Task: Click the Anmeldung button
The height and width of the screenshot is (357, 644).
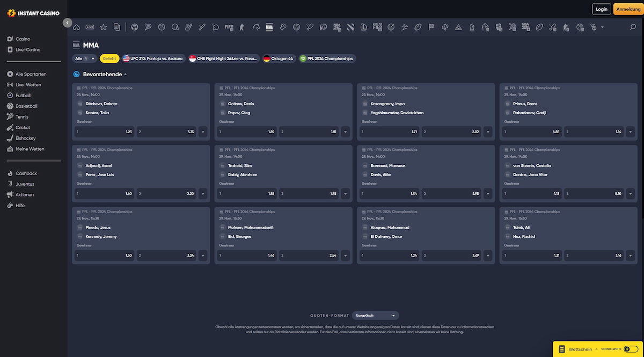Action: tap(628, 9)
